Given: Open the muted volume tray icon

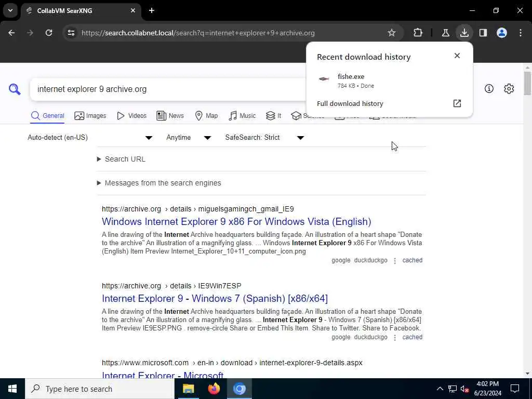Looking at the screenshot, I should click(465, 389).
